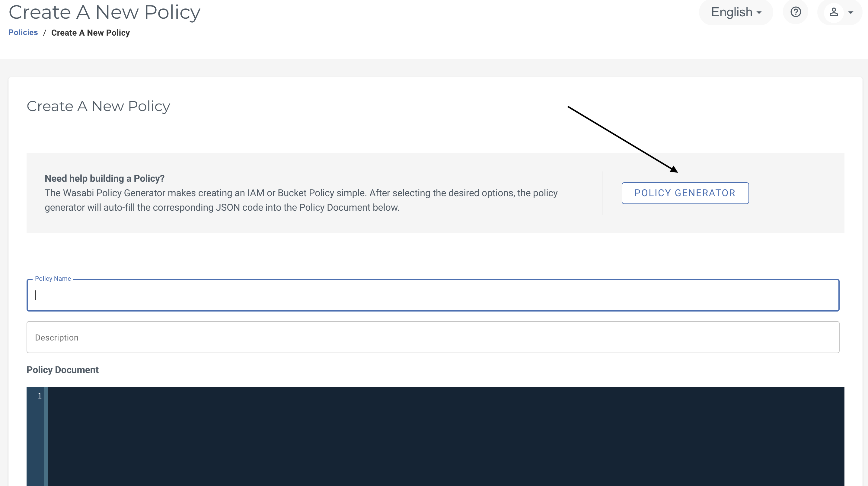Expand the account menu arrow

click(x=851, y=12)
